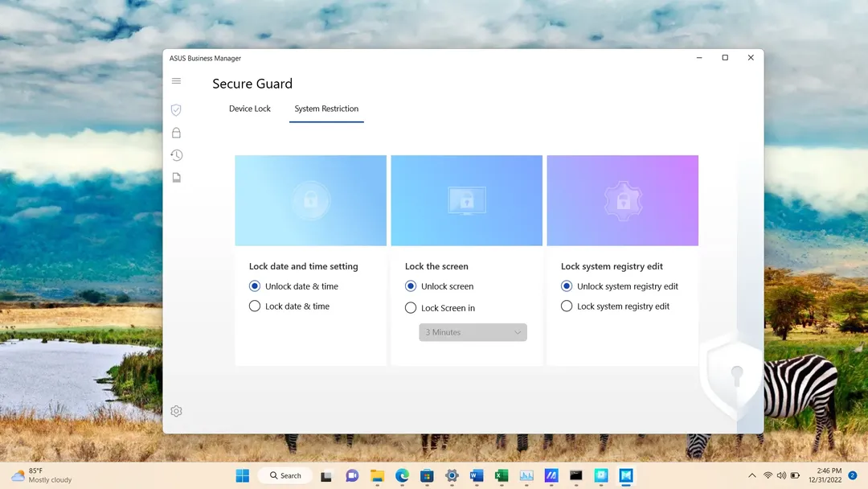The image size is (868, 489).
Task: Expand the 3 Minutes dropdown
Action: click(473, 332)
